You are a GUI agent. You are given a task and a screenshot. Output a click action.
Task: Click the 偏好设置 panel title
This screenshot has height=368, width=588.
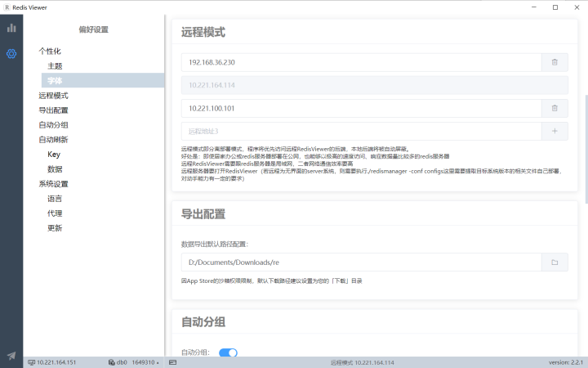click(x=94, y=29)
